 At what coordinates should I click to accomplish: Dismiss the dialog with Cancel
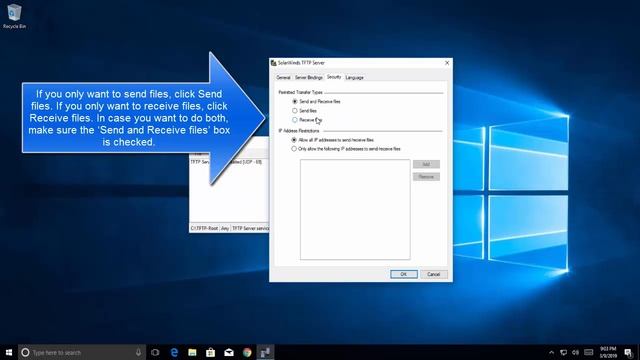433,274
